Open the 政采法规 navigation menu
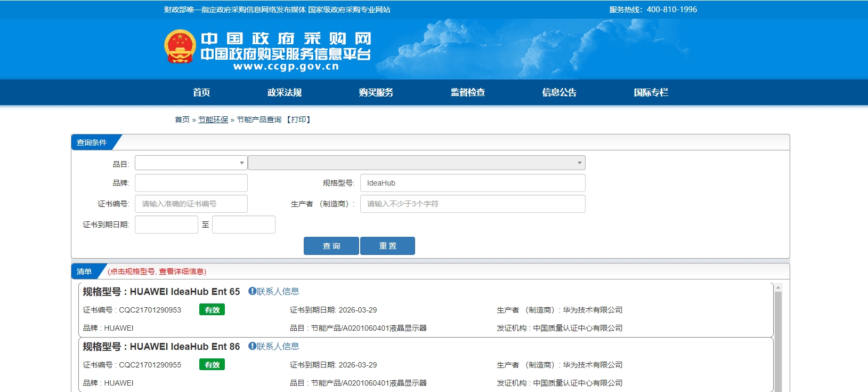 pos(285,92)
